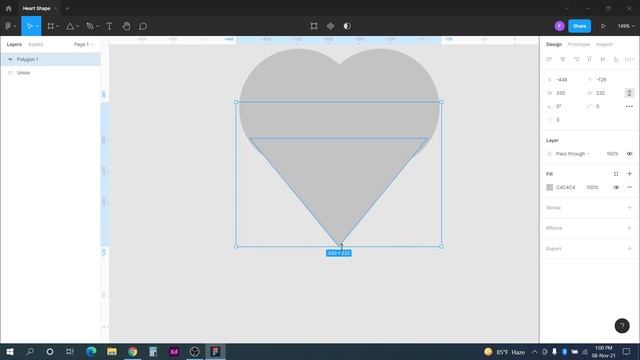Screen dimensions: 640x360
Task: Toggle constrain proportions lock
Action: (629, 93)
